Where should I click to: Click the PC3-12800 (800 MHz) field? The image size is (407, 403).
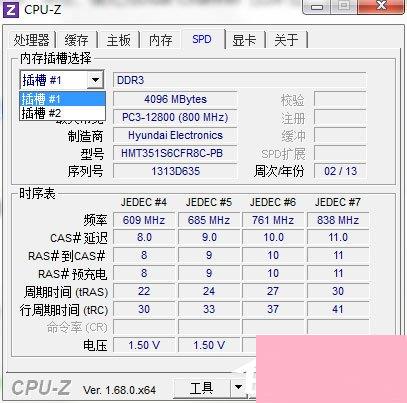[175, 117]
